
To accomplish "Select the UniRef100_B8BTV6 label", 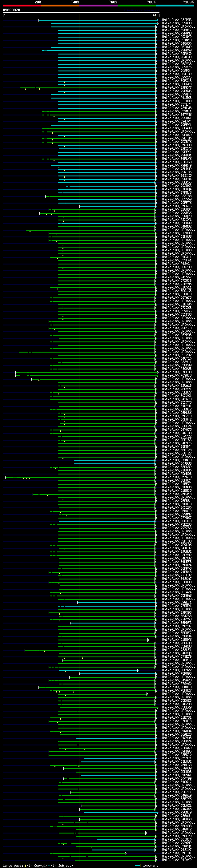I will click(x=177, y=799).
